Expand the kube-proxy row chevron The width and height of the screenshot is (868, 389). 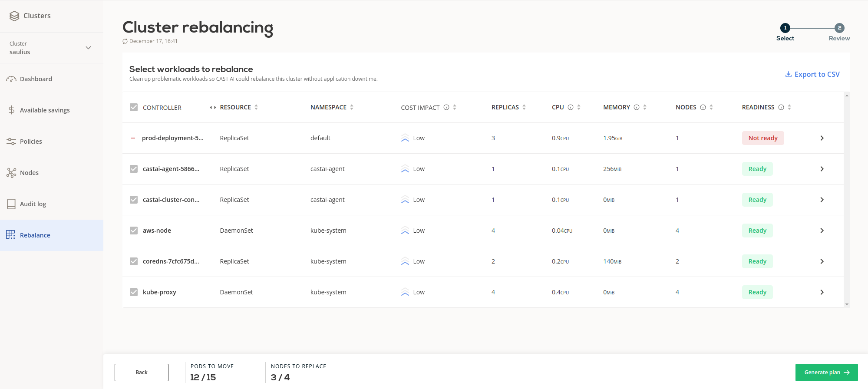coord(822,292)
